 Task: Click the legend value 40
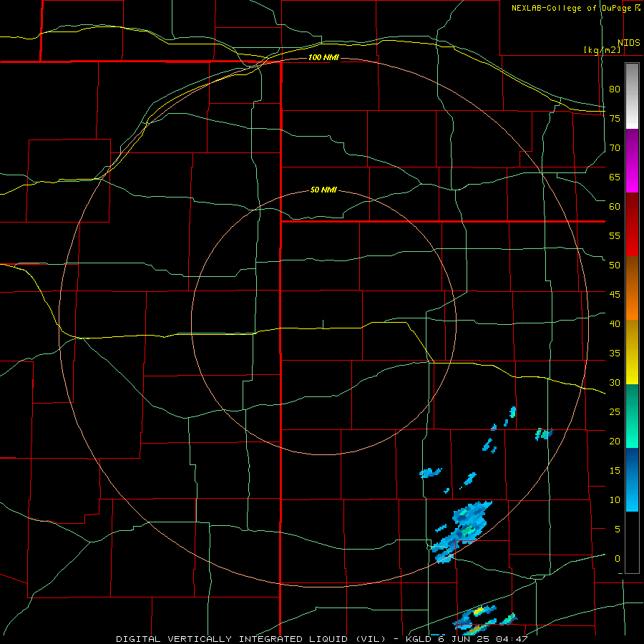tap(615, 323)
